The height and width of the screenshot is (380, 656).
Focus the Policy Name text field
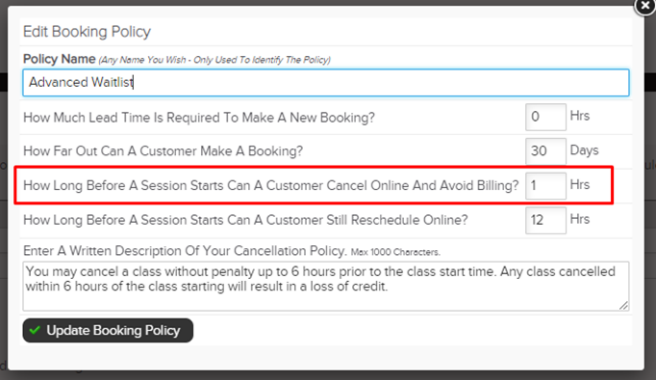[326, 82]
